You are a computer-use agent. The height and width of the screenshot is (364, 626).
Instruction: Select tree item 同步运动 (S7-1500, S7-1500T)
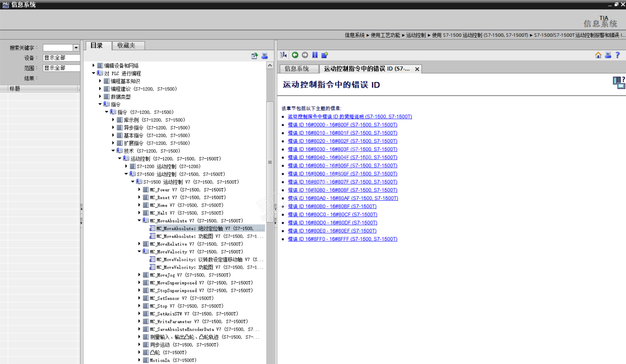(x=184, y=345)
